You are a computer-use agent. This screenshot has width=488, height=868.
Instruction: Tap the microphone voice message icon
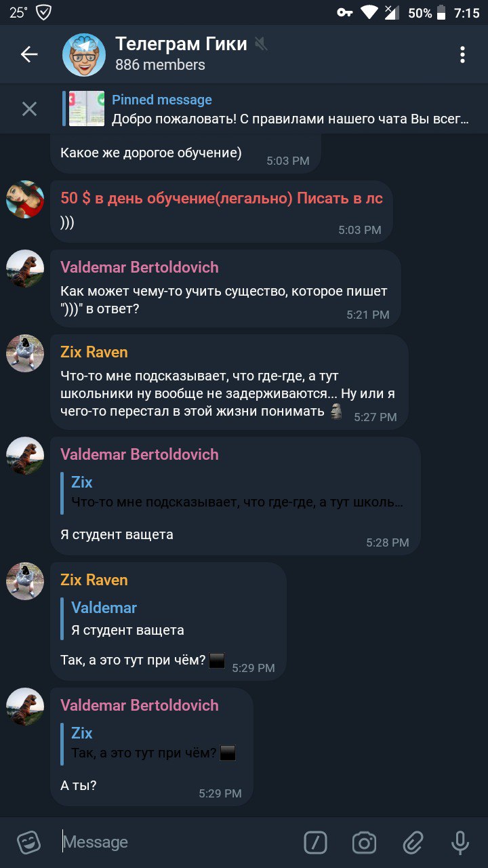[x=460, y=842]
